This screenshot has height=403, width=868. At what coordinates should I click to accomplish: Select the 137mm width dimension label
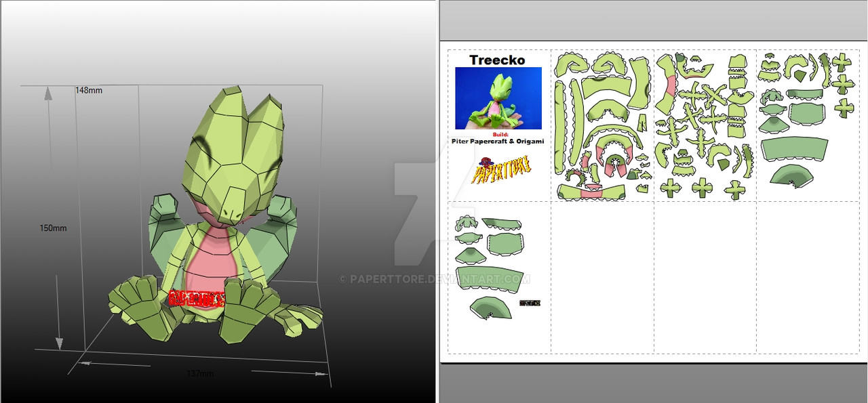200,374
